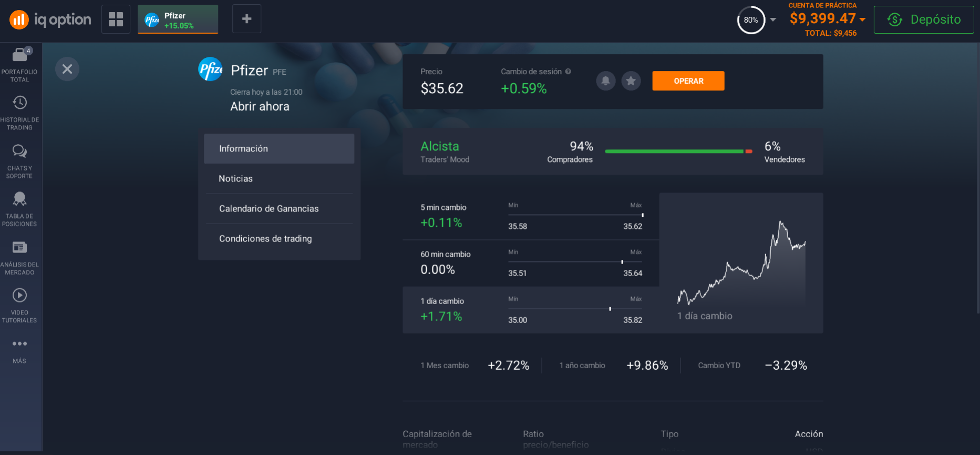Click the Abrir ahora text
Screen dimensions: 980x455
pyautogui.click(x=260, y=106)
